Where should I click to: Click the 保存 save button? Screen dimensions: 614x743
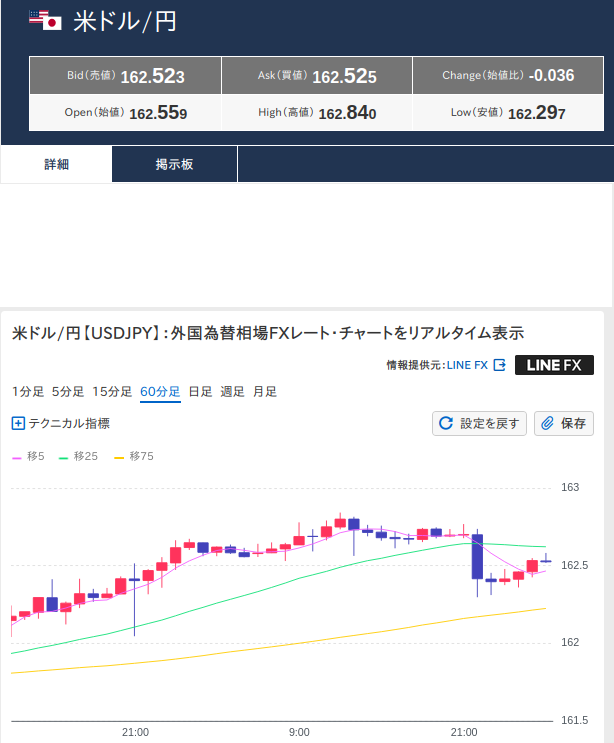point(564,423)
